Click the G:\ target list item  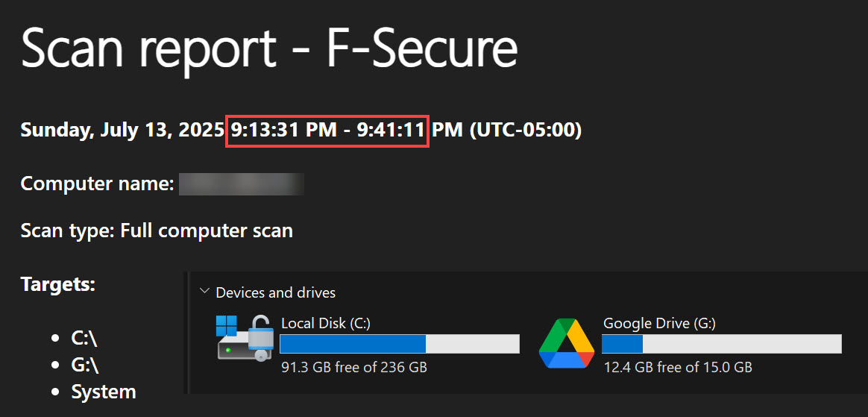pos(85,365)
